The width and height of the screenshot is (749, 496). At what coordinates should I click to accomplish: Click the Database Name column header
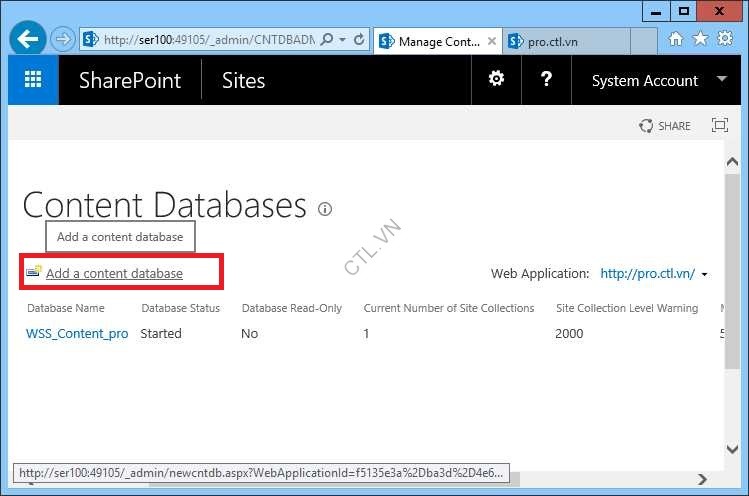[66, 308]
